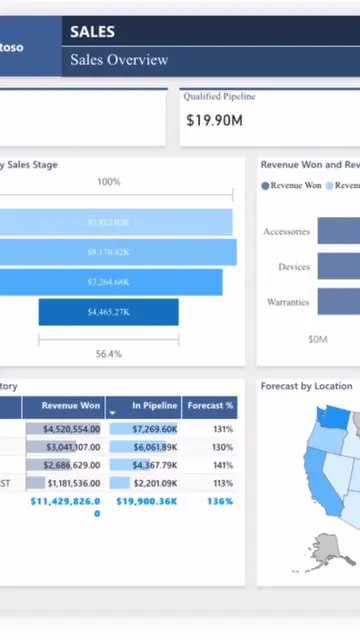Click the 131% forecast cell
Viewport: 360px width, 640px height.
coord(223,429)
